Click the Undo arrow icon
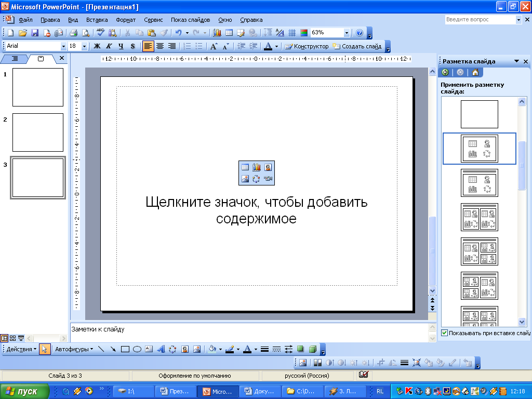 (x=179, y=33)
